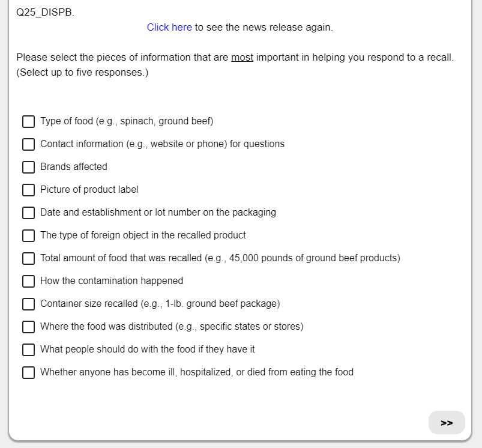482x448 pixels.
Task: Check the 'Type of food' checkbox
Action: [29, 121]
